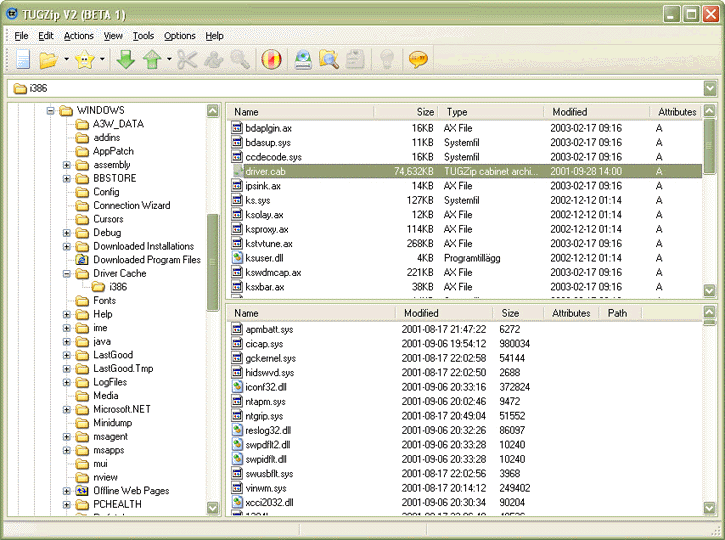The image size is (725, 540).
Task: Select vinwm.sys in the archive pane
Action: click(266, 488)
